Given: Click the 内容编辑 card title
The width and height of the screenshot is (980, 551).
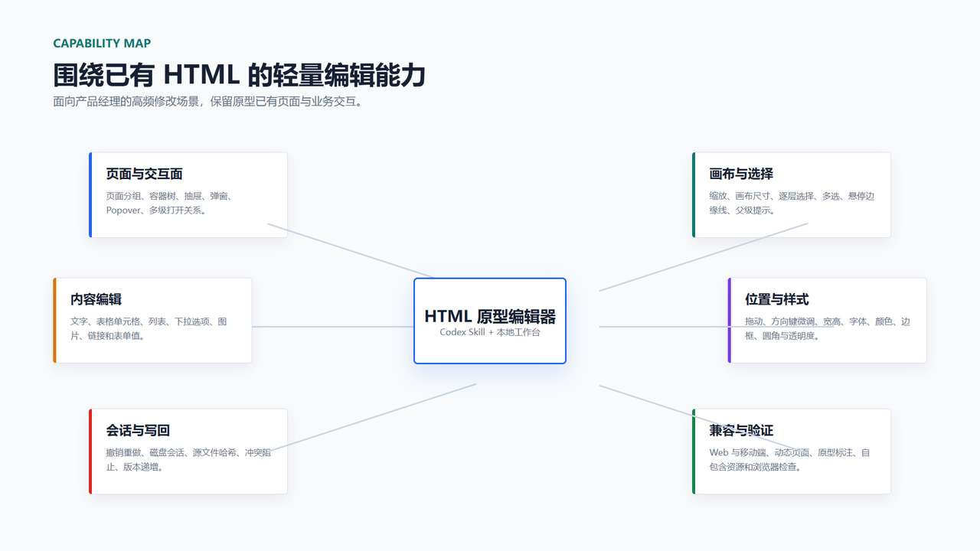Looking at the screenshot, I should point(96,299).
